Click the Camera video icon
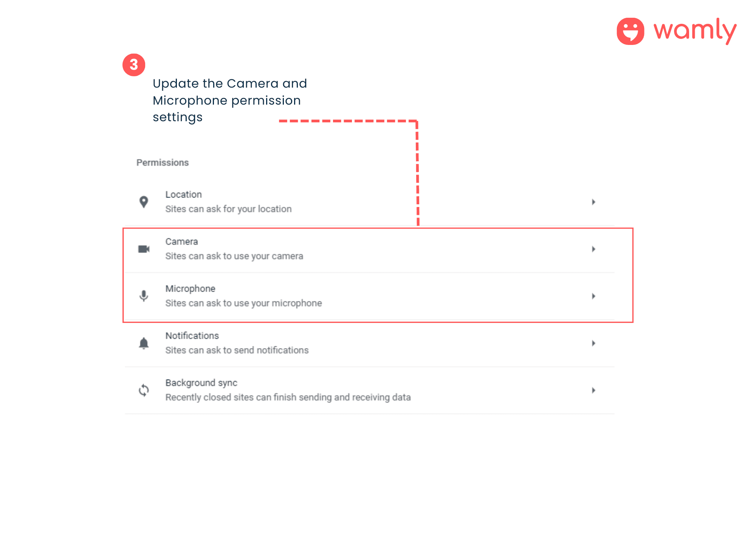This screenshot has height=534, width=756. pyautogui.click(x=144, y=249)
